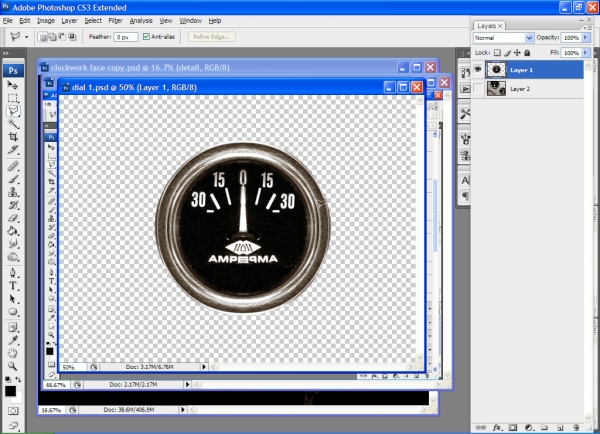Select the Hand tool
Viewport: 600px width, 434px height.
click(x=13, y=353)
